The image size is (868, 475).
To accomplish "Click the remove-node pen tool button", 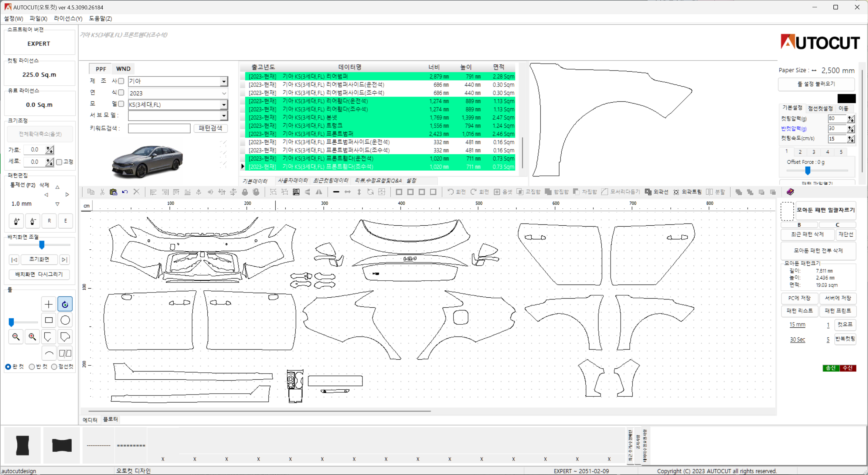I will click(33, 221).
